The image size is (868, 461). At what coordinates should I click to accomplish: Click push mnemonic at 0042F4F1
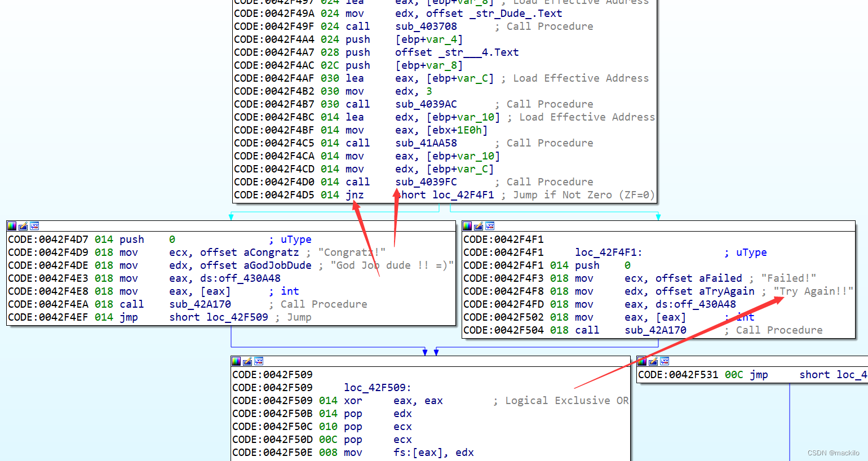tap(587, 265)
